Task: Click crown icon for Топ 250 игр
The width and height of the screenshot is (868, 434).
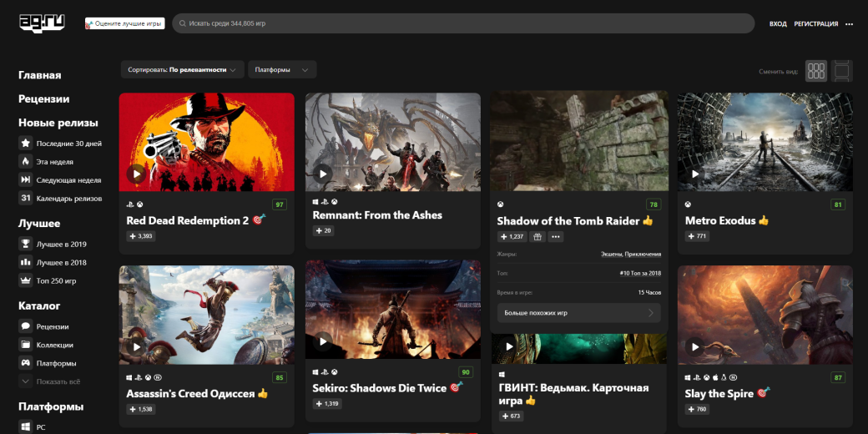Action: [26, 280]
